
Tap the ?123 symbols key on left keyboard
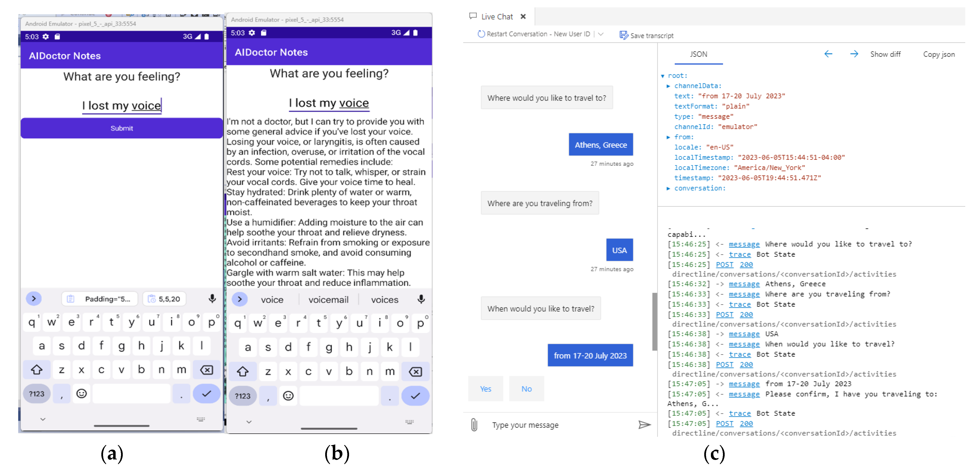(x=36, y=394)
